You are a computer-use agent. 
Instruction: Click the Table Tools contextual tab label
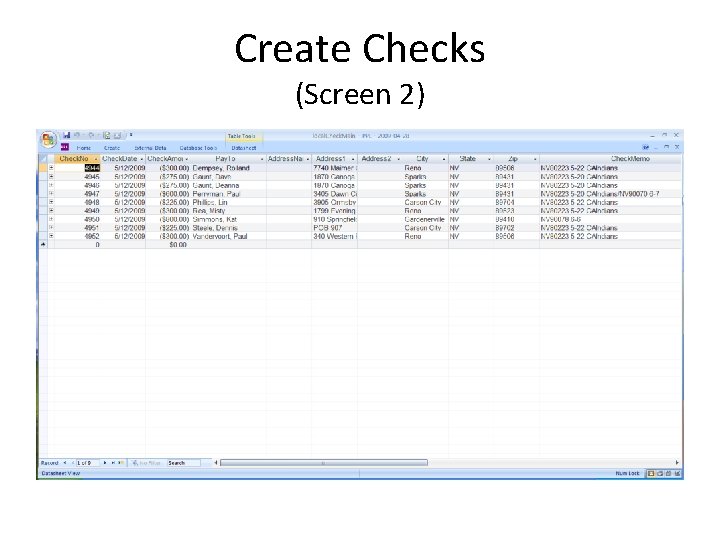point(242,136)
